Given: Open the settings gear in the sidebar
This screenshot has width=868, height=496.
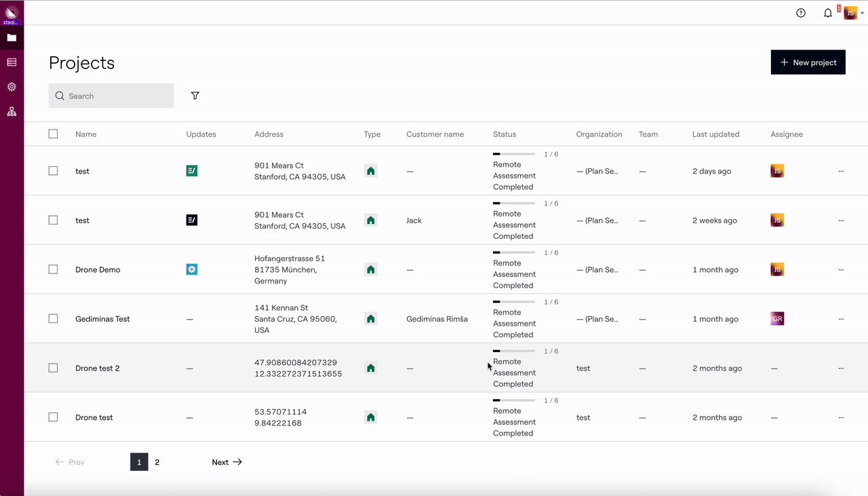Looking at the screenshot, I should 12,87.
